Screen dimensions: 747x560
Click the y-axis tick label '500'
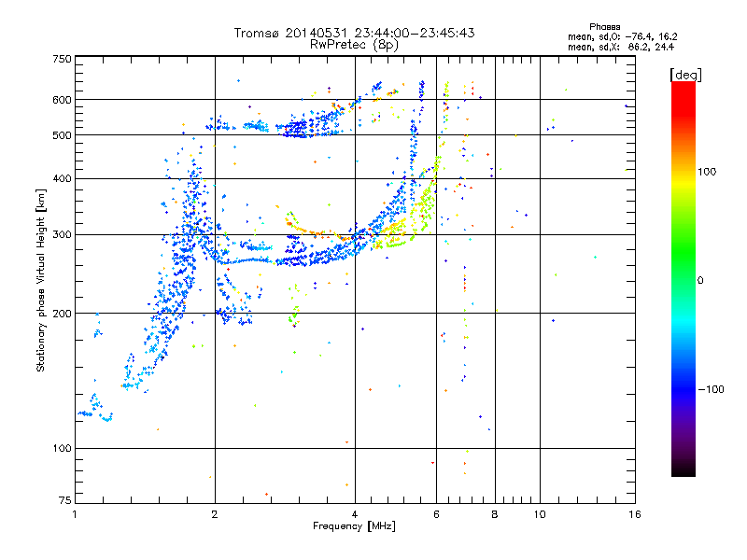[62, 135]
